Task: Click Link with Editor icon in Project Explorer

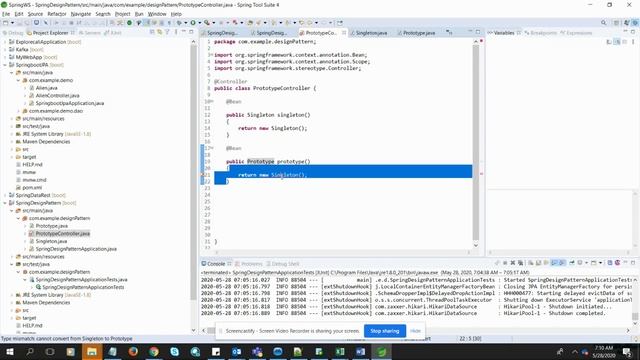Action: pyautogui.click(x=160, y=32)
